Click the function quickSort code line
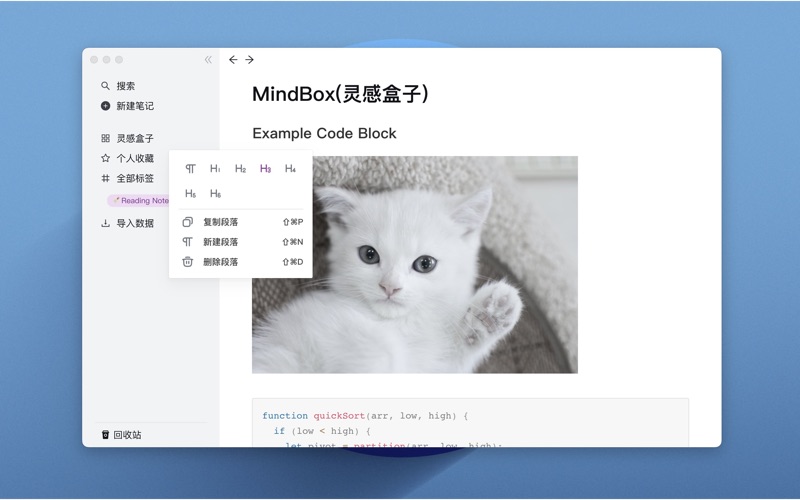The height and width of the screenshot is (500, 800). [365, 416]
